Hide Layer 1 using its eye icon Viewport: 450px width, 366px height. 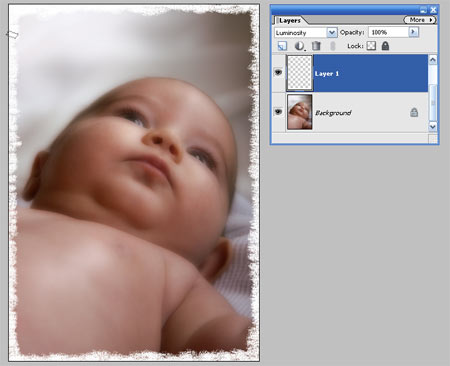278,72
